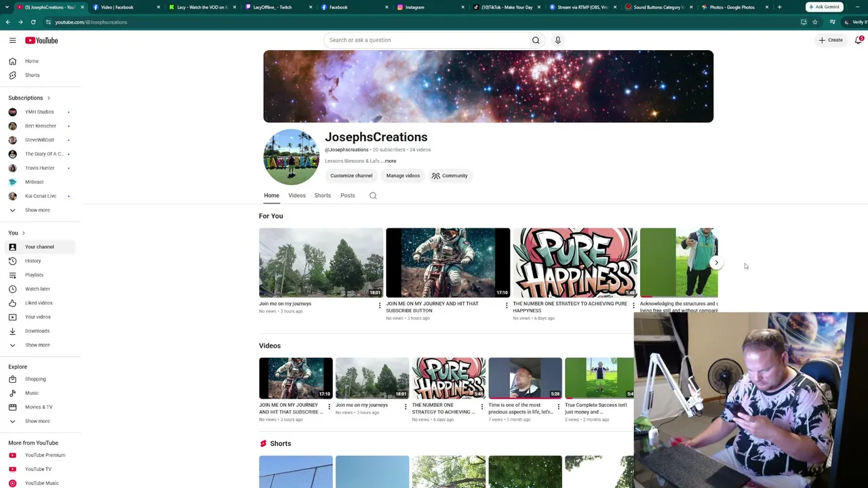Switch to the Instagram browser tab
This screenshot has width=868, height=488.
(x=431, y=7)
